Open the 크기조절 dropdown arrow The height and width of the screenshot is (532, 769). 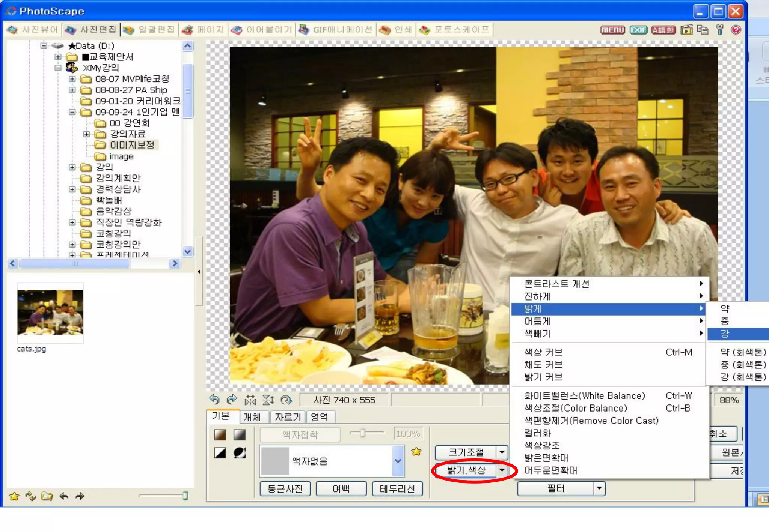[x=502, y=452]
